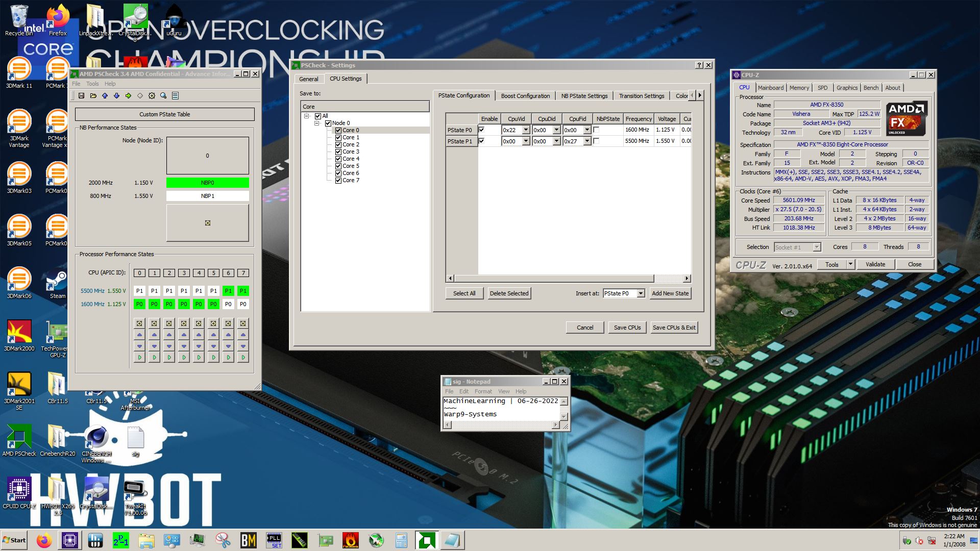
Task: Select the green P1 cell for CPU 6
Action: (228, 291)
